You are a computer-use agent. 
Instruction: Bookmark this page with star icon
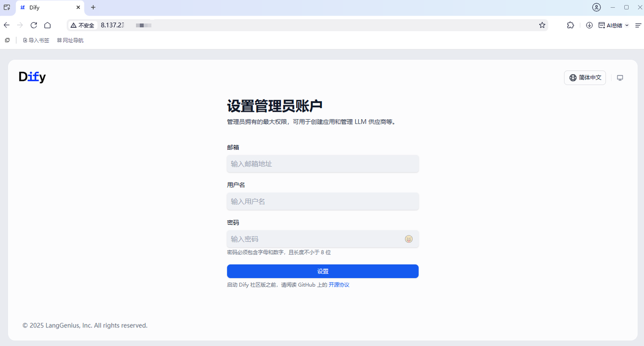click(542, 25)
